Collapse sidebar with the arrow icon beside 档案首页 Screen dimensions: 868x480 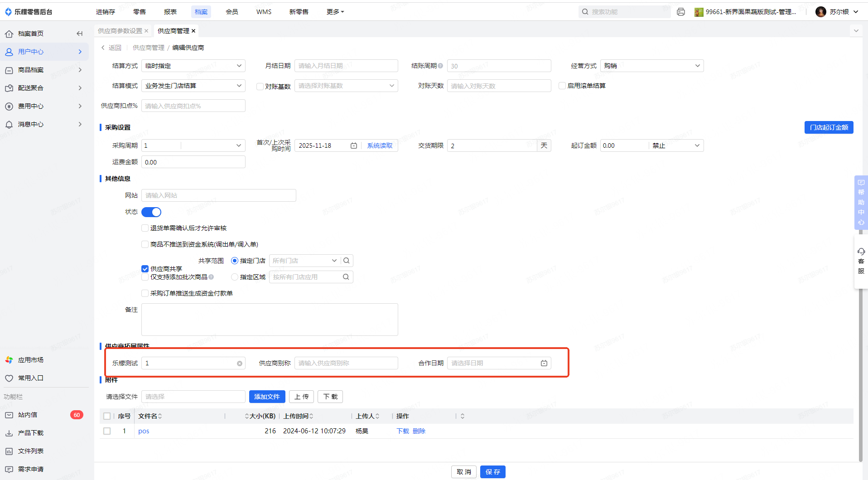80,34
